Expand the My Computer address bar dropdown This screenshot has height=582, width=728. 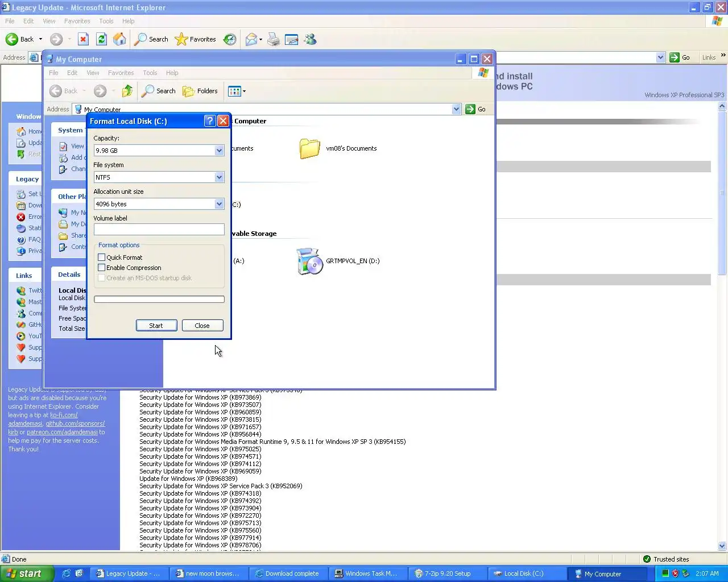pyautogui.click(x=456, y=109)
